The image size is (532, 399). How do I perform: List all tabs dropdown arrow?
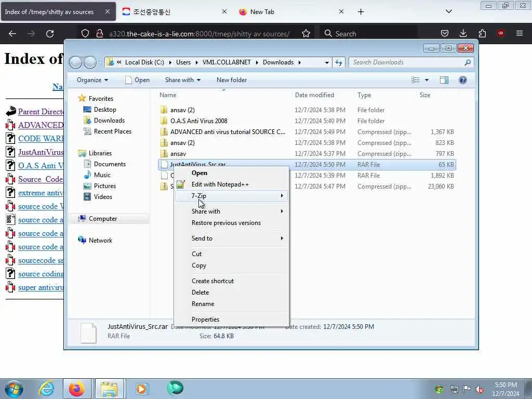448,12
